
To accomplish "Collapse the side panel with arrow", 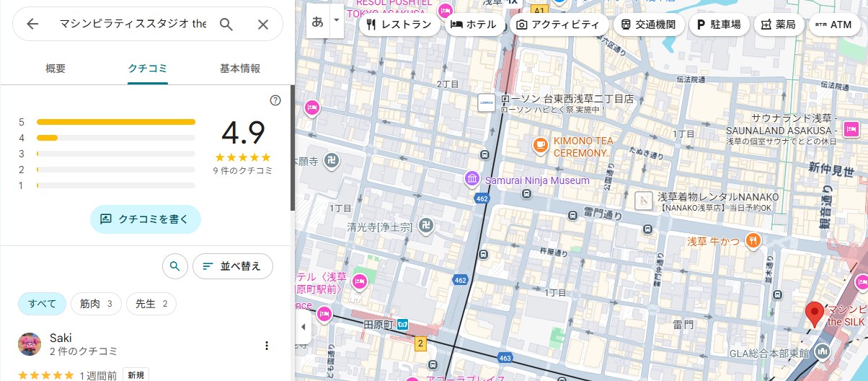I will (304, 327).
